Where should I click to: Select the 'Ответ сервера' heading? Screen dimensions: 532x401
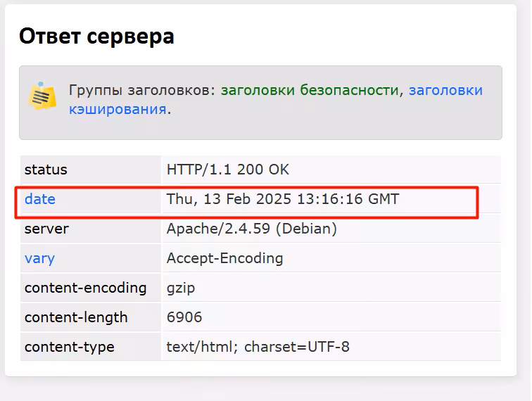click(x=96, y=37)
